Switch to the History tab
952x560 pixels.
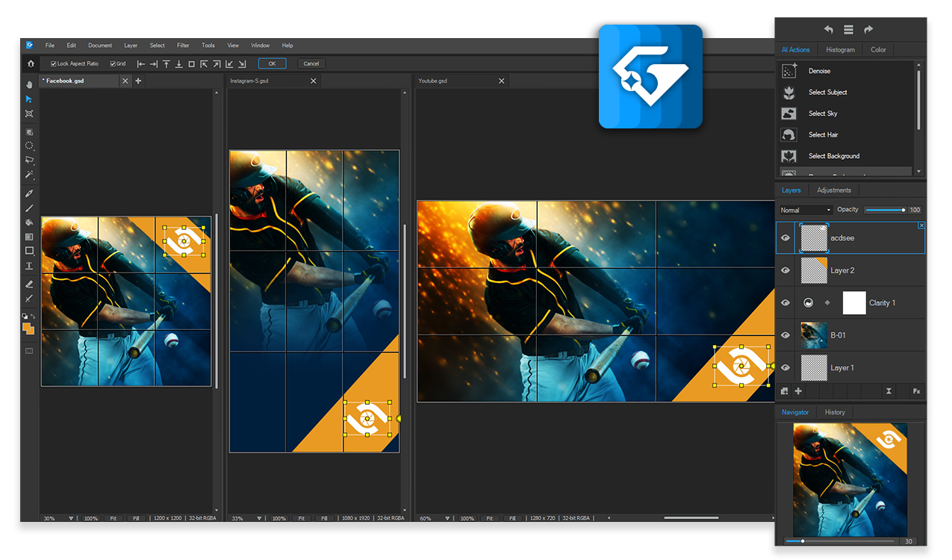coord(835,412)
